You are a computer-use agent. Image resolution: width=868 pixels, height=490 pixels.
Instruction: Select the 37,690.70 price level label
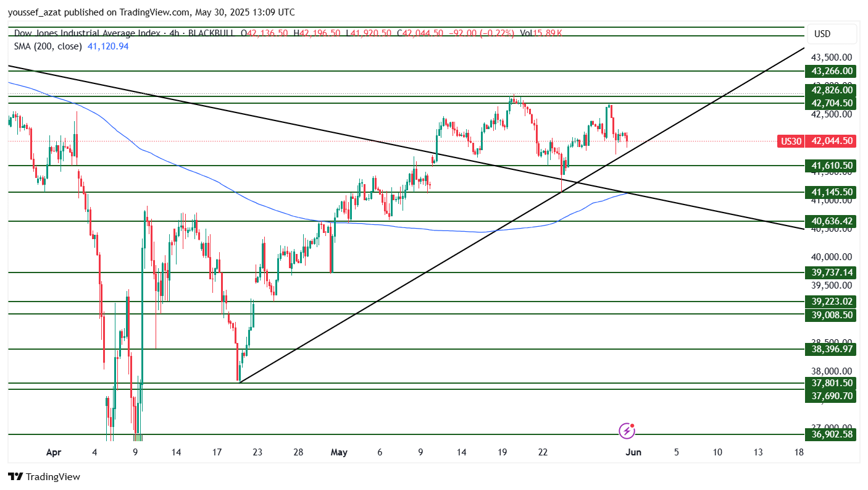[831, 395]
